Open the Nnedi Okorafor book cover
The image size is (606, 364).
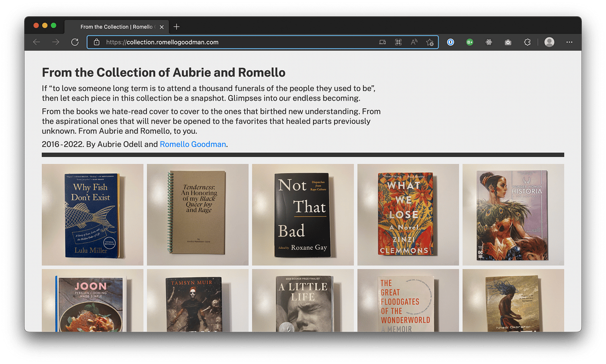tap(513, 300)
